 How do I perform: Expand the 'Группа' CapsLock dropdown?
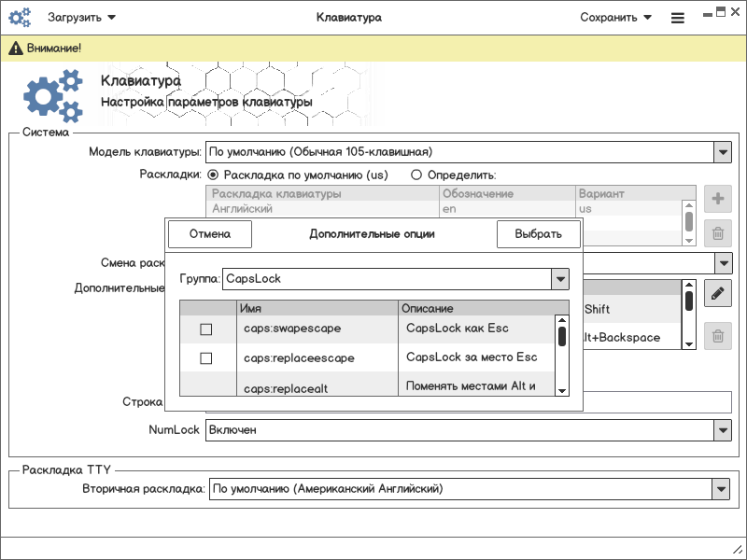click(559, 279)
